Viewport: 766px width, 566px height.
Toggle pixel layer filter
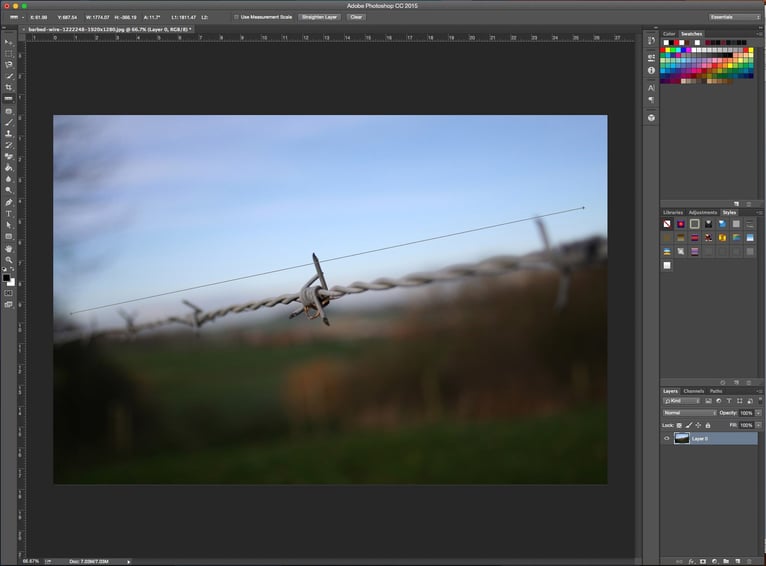708,401
